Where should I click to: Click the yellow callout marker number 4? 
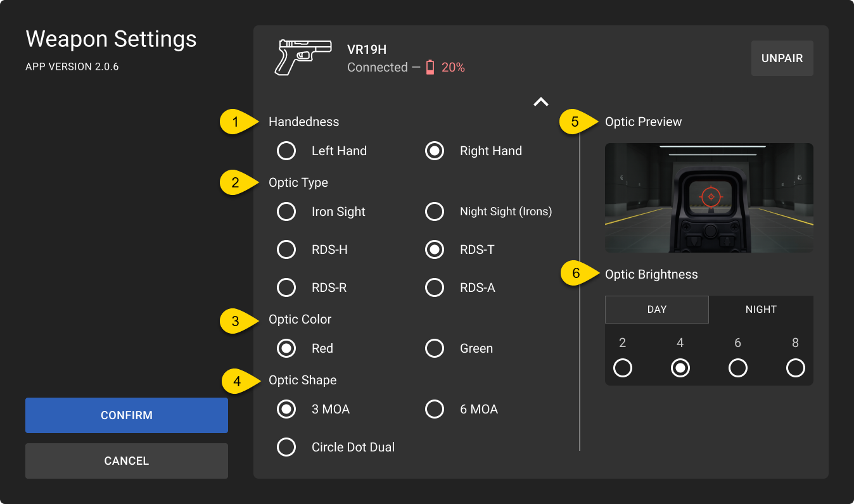click(237, 381)
